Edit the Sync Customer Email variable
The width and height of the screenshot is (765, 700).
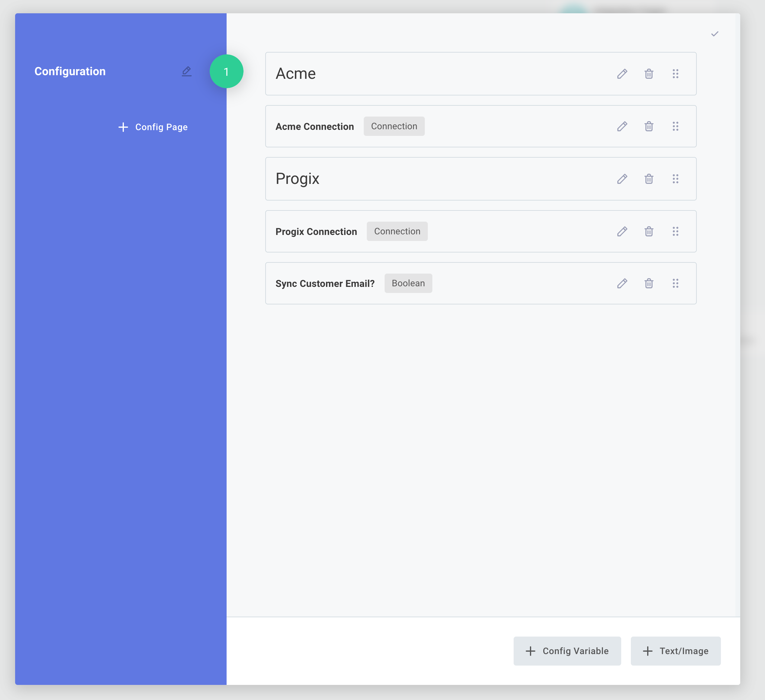(622, 283)
